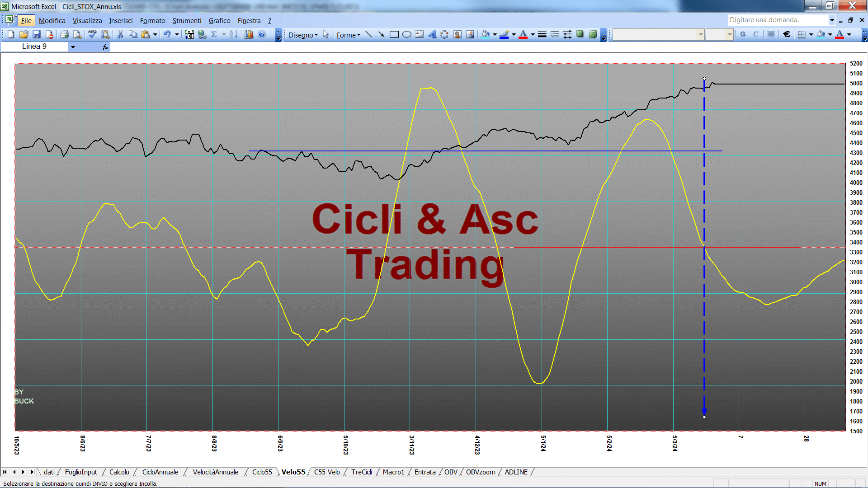The image size is (868, 488).
Task: Open the Modifica menu
Action: click(52, 21)
